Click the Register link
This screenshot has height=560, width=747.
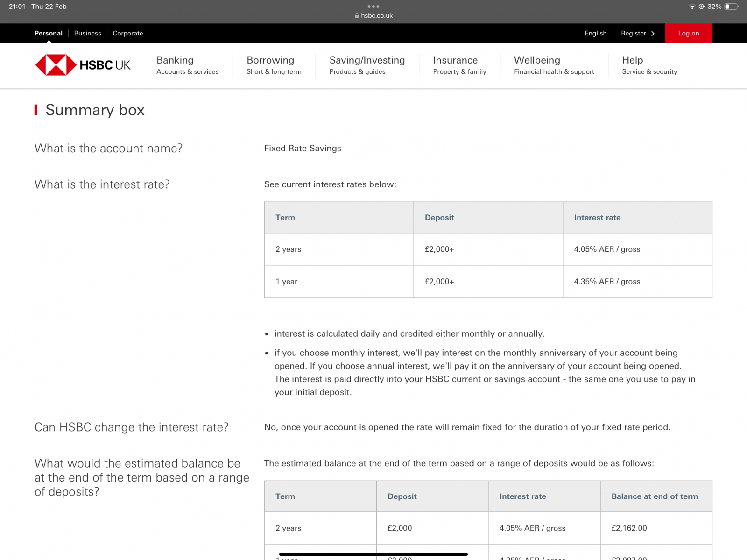tap(633, 33)
